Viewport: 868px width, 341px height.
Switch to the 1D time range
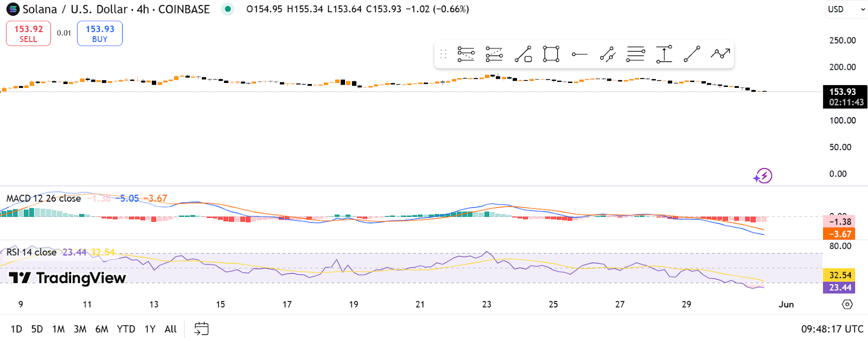tap(16, 329)
